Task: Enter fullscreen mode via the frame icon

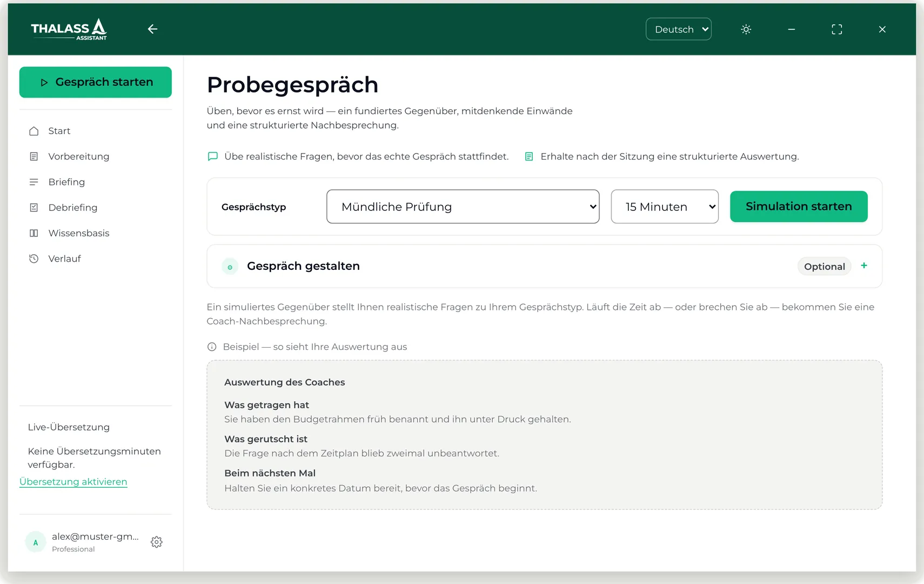Action: click(837, 29)
